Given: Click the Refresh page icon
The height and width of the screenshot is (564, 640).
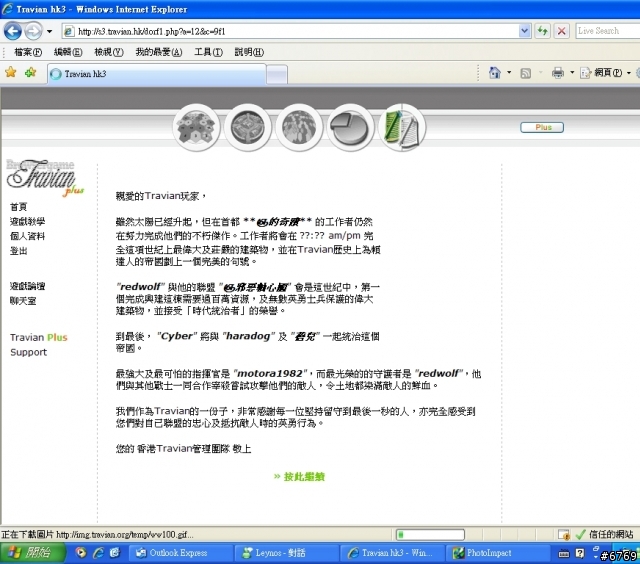Looking at the screenshot, I should [x=542, y=31].
